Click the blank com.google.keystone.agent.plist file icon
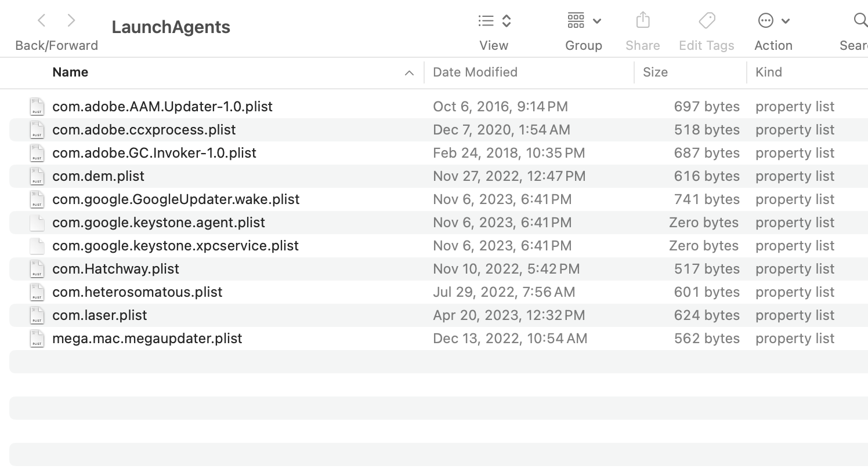This screenshot has height=473, width=868. (37, 223)
